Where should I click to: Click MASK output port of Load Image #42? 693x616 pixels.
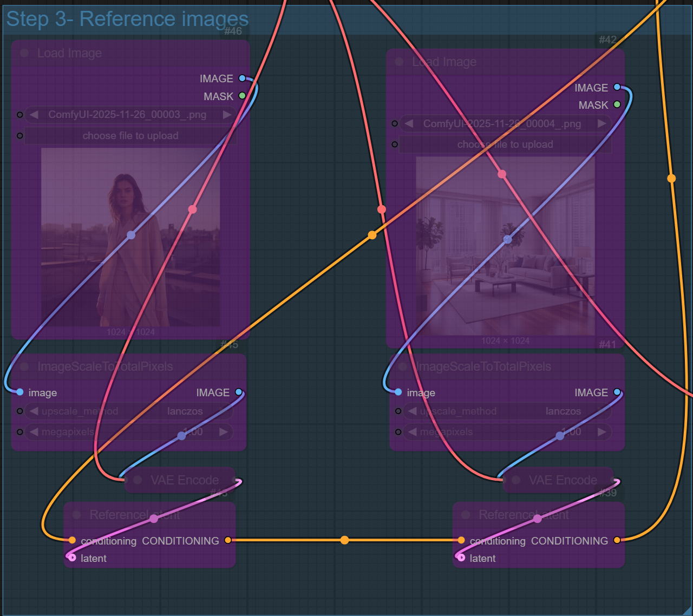[617, 104]
